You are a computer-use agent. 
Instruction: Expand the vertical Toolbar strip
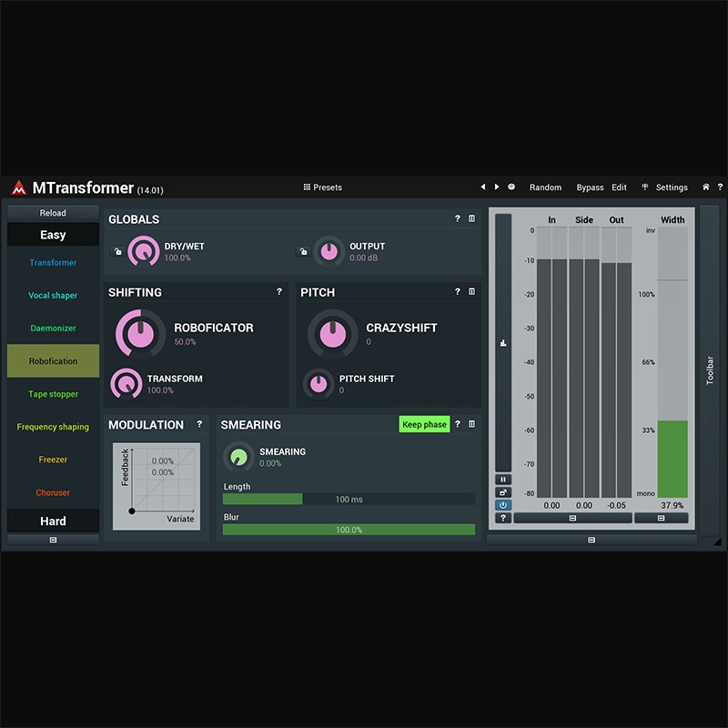(x=710, y=370)
